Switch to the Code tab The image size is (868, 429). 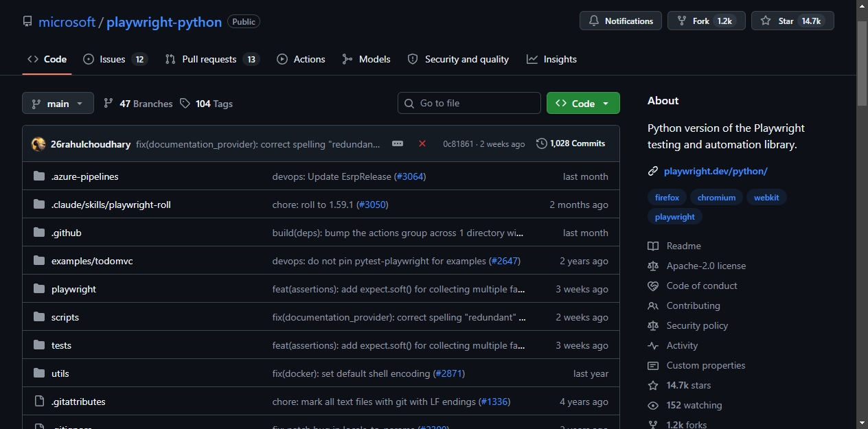coord(47,59)
